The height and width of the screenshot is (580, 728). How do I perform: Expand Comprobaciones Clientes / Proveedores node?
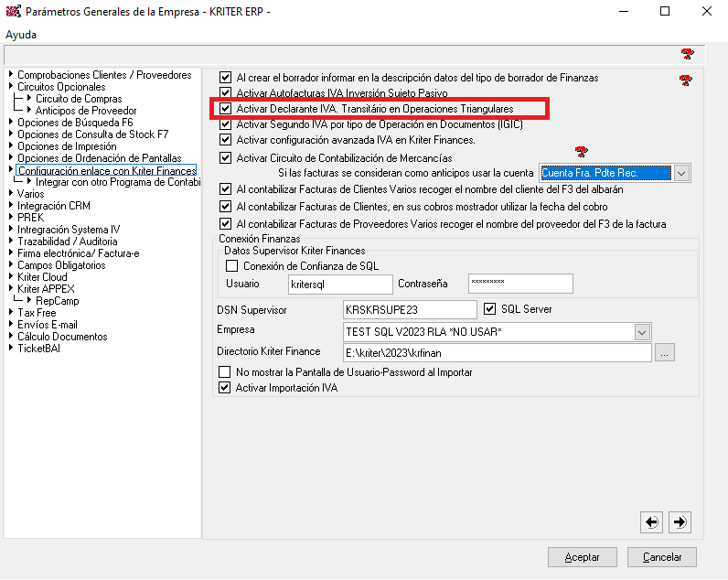pyautogui.click(x=11, y=74)
